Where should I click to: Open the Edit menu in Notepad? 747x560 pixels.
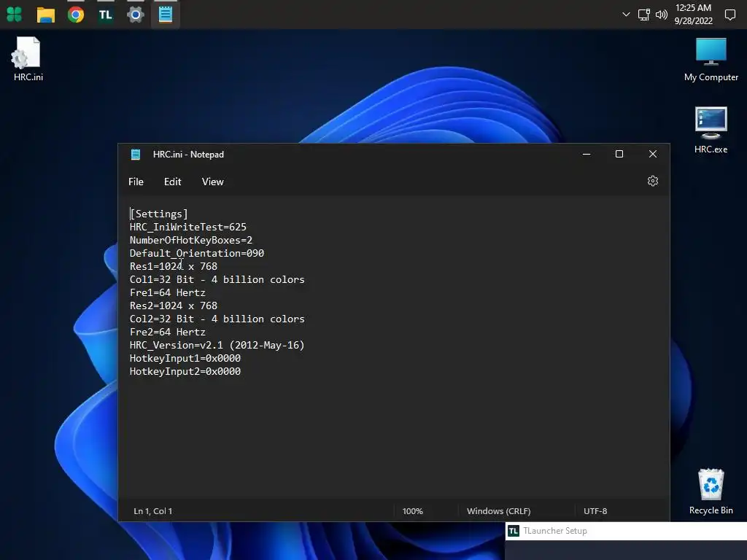(172, 182)
